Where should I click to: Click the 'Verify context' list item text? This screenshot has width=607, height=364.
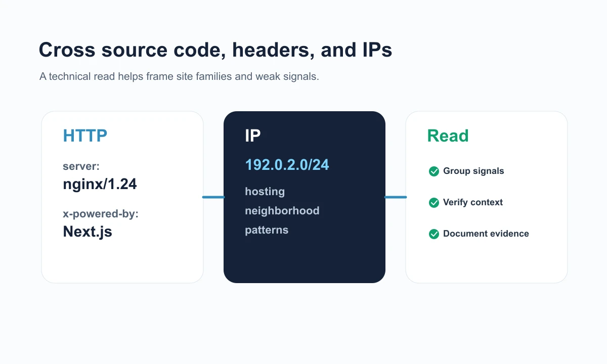473,202
